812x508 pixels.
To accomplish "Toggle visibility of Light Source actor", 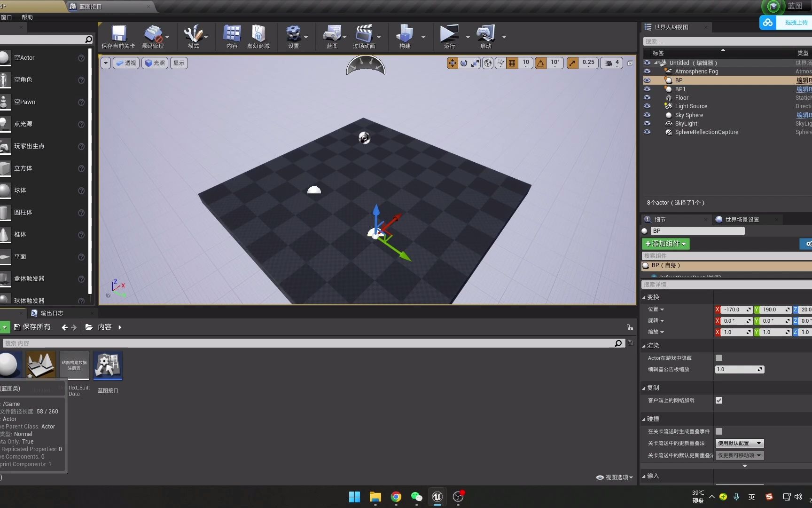I will coord(647,106).
